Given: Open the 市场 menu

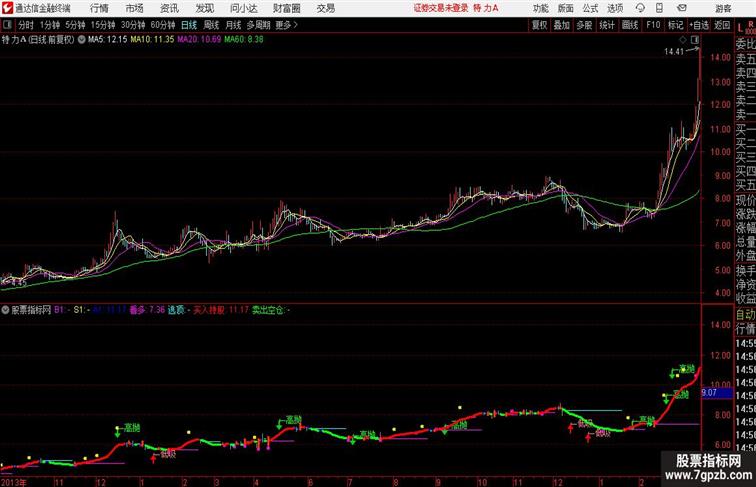Looking at the screenshot, I should tap(135, 8).
